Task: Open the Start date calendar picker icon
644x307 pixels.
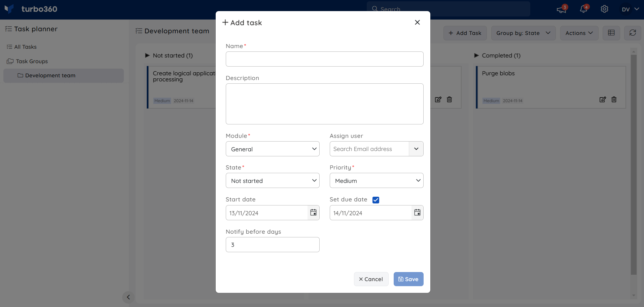Action: coord(313,213)
